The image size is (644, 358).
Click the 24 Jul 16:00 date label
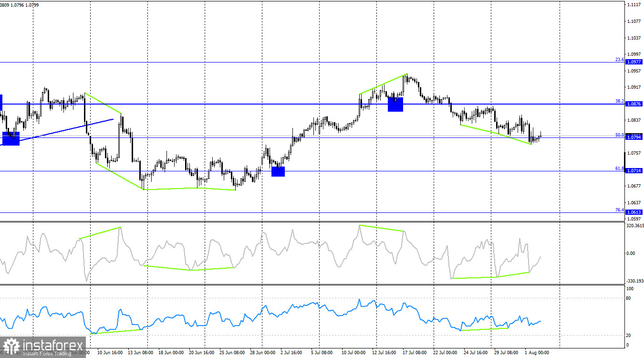(477, 353)
